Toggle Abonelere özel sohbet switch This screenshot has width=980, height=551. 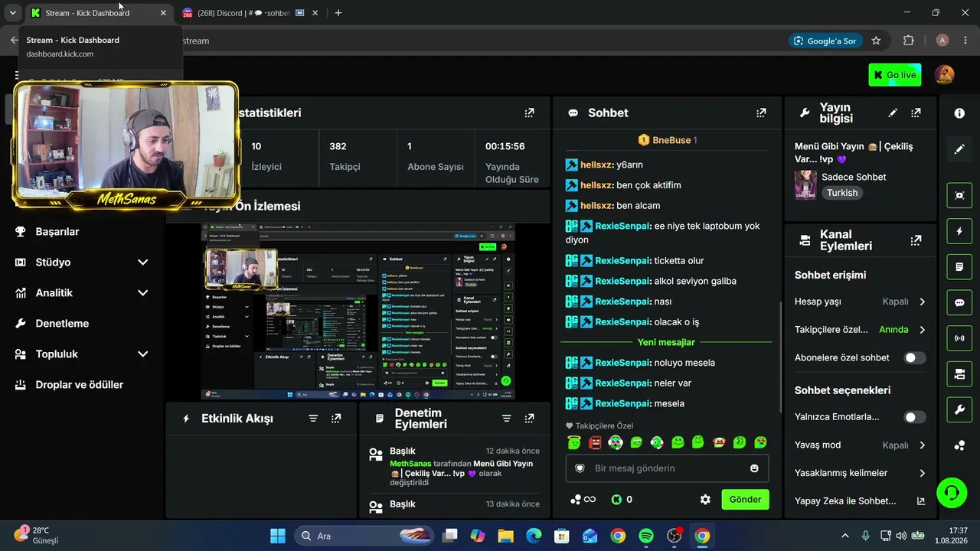click(914, 358)
